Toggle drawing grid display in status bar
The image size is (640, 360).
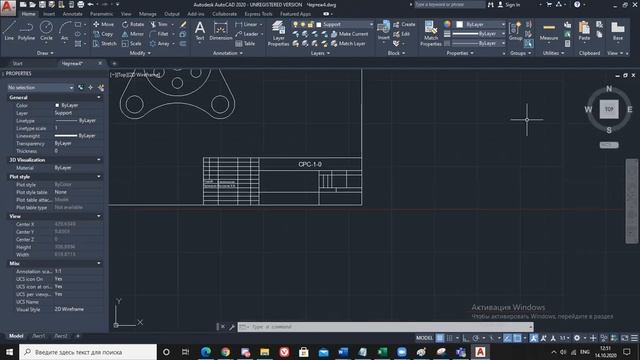[440, 338]
